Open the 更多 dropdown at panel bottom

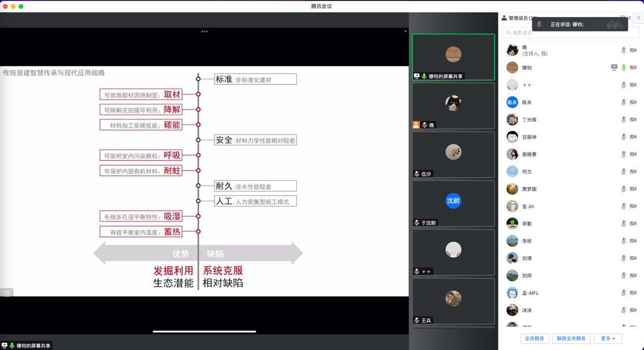point(607,338)
